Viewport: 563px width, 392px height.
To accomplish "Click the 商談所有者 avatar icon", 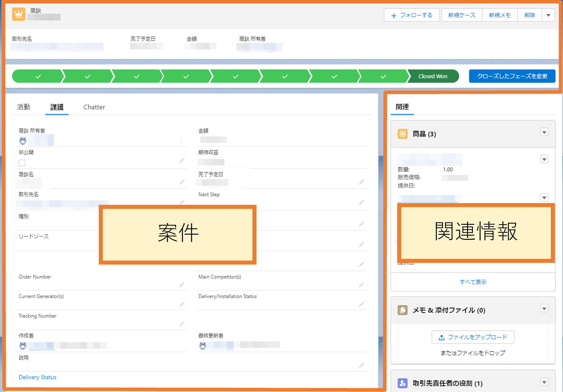I will pyautogui.click(x=23, y=141).
